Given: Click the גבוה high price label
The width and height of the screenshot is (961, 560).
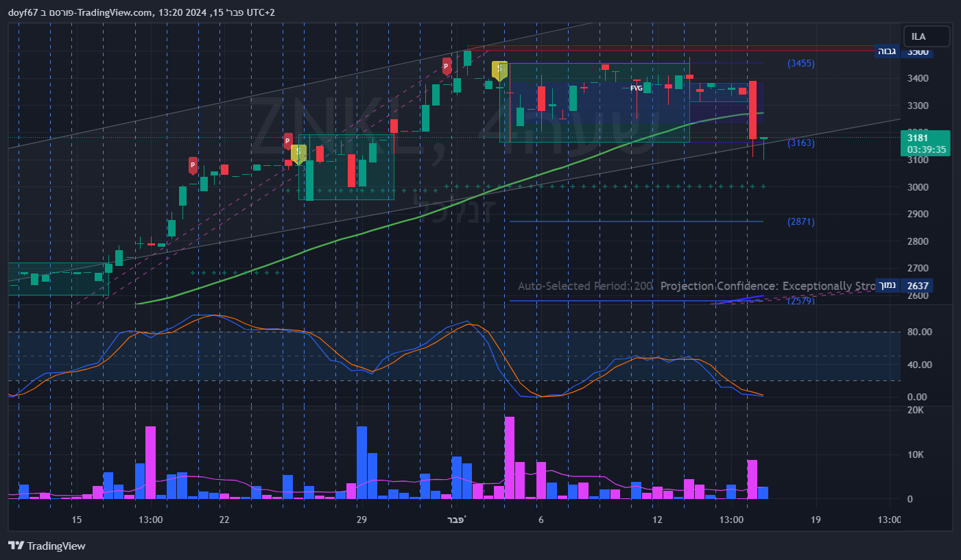Looking at the screenshot, I should pyautogui.click(x=886, y=51).
